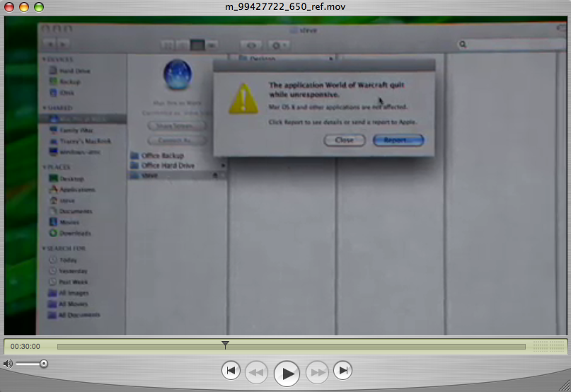
Task: Click the movie timeline scrubber bar
Action: pyautogui.click(x=292, y=347)
